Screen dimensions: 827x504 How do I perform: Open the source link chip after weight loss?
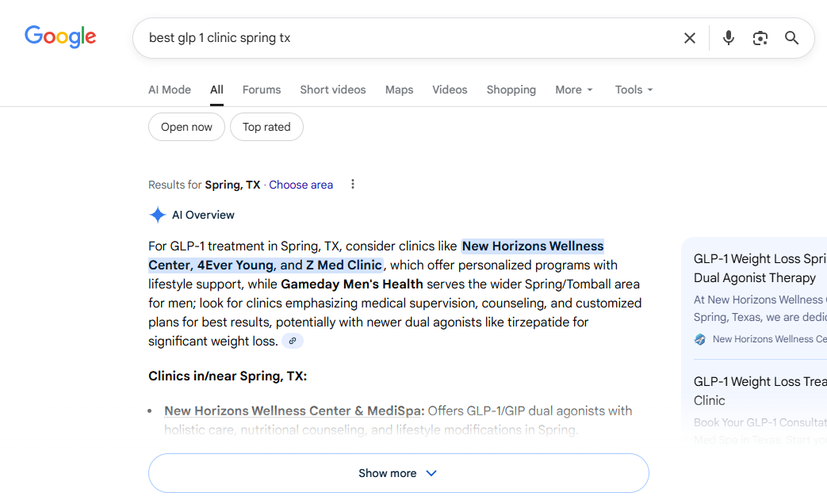point(293,341)
